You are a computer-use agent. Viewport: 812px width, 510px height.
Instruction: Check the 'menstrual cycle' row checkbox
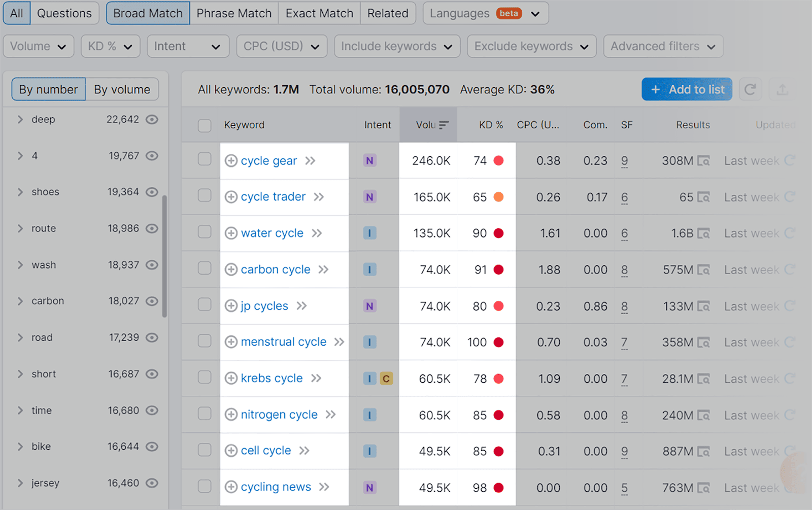click(205, 341)
